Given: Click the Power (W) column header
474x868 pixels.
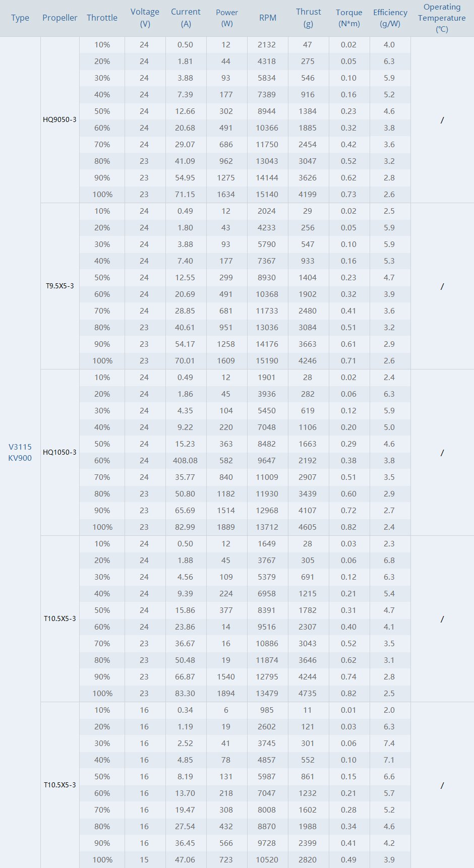Looking at the screenshot, I should (x=227, y=18).
